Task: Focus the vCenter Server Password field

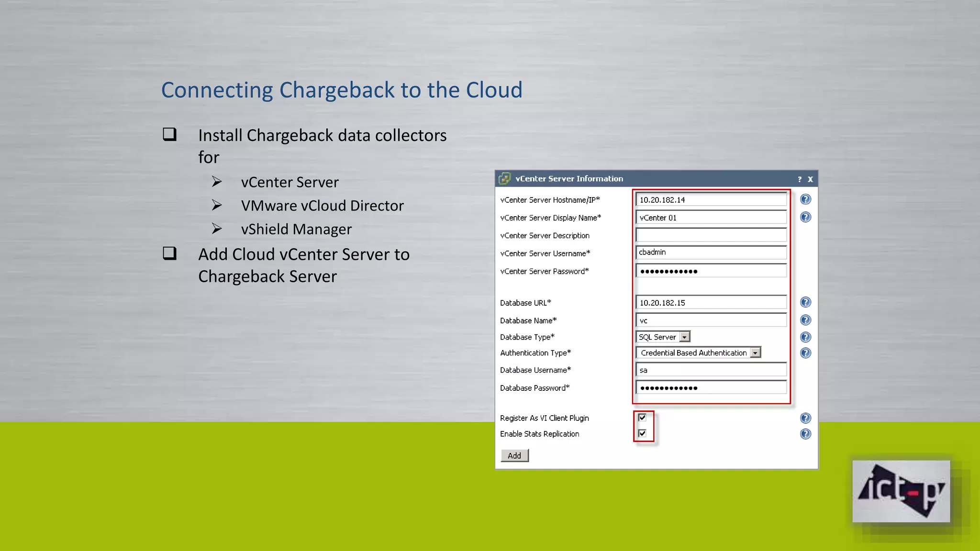Action: (x=711, y=271)
